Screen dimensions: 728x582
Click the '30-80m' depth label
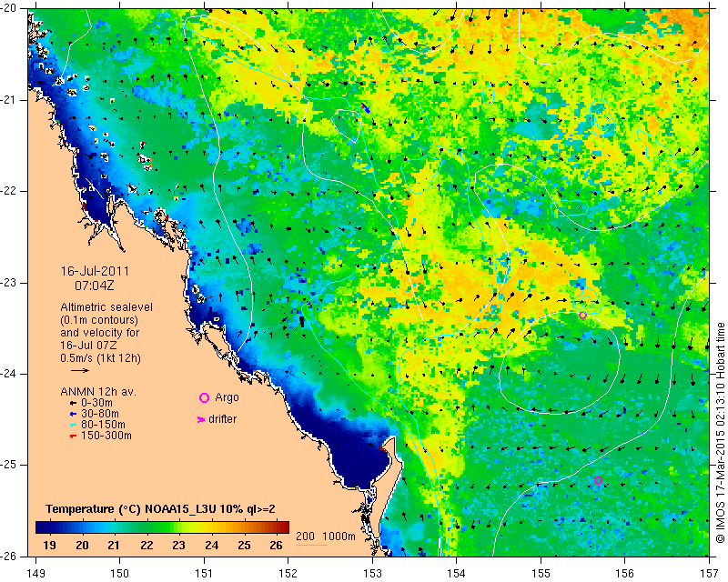point(100,414)
